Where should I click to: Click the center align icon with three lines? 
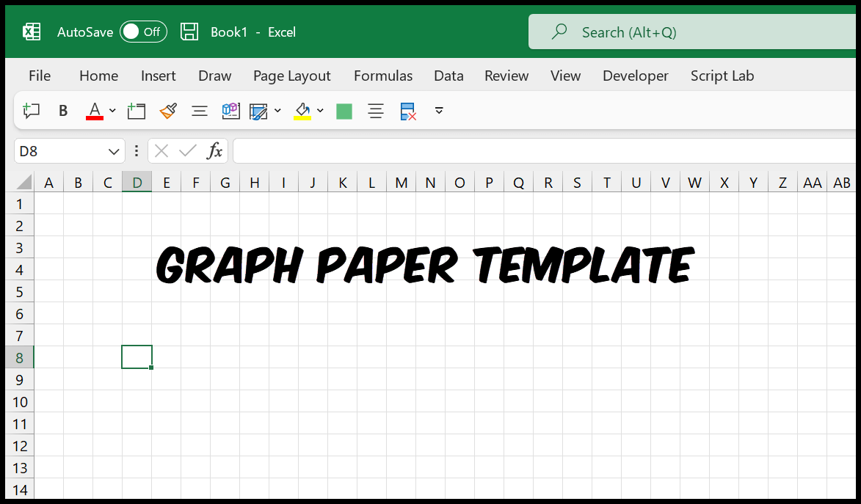click(200, 112)
